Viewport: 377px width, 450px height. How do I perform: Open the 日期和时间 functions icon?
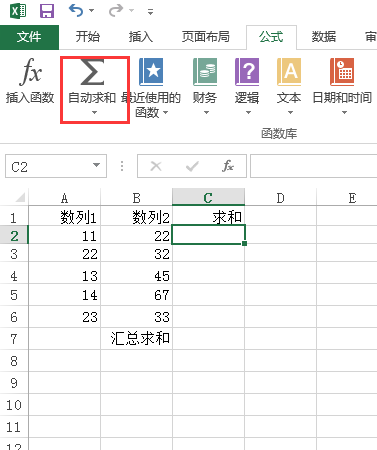coord(342,71)
